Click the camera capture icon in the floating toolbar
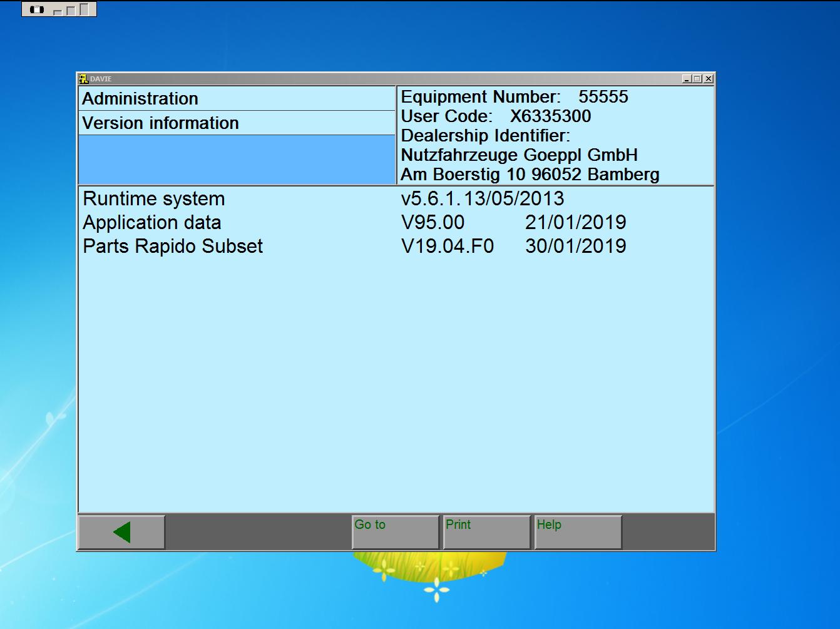Screen dimensions: 840x629 (x=38, y=8)
